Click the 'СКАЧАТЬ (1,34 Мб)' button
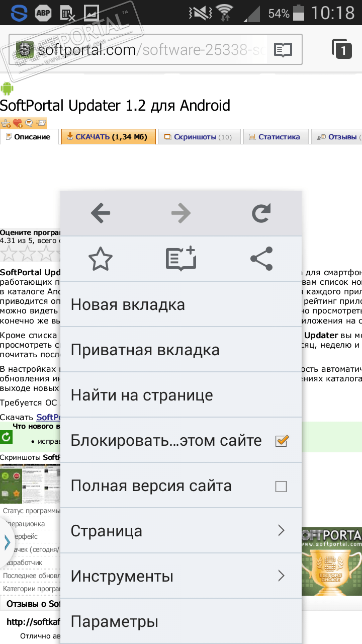The width and height of the screenshot is (362, 644). [108, 137]
